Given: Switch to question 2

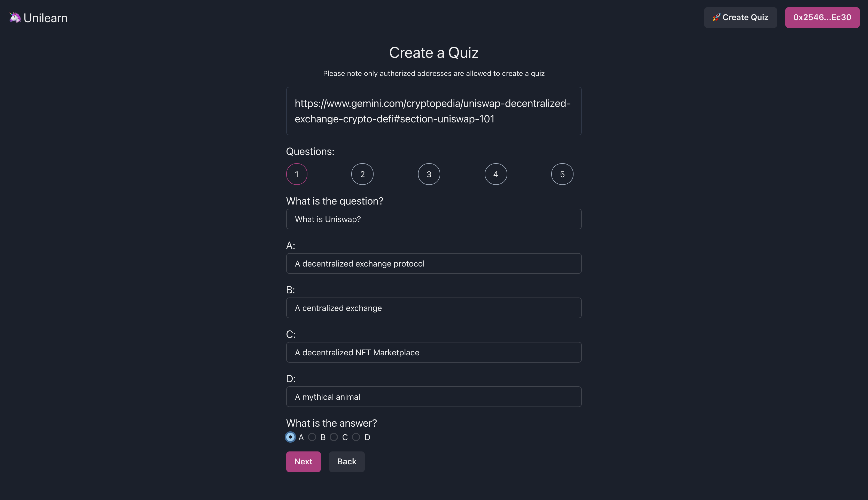Looking at the screenshot, I should pyautogui.click(x=362, y=174).
